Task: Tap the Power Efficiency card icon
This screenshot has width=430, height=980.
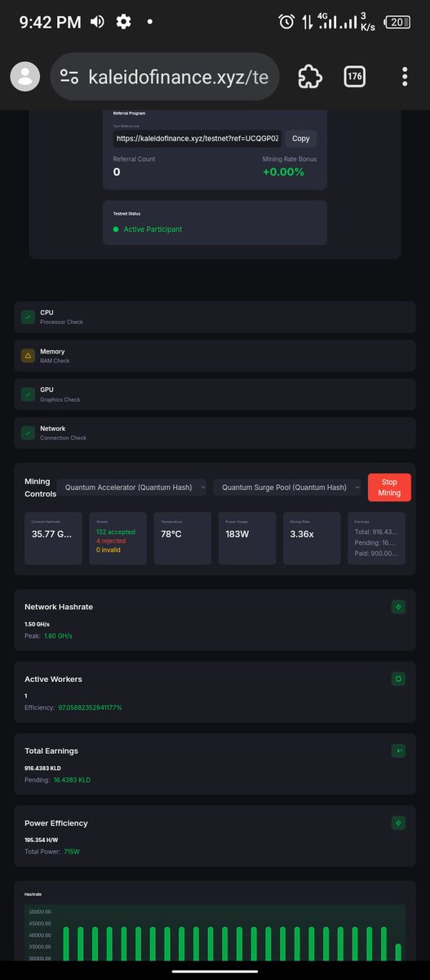Action: point(398,822)
